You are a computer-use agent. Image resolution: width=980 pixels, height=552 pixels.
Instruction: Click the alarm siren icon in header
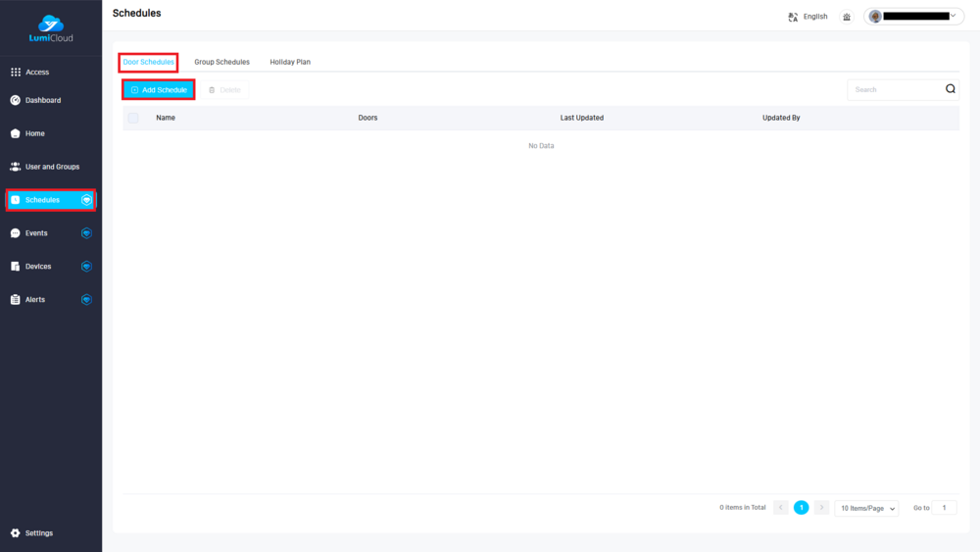(x=847, y=17)
